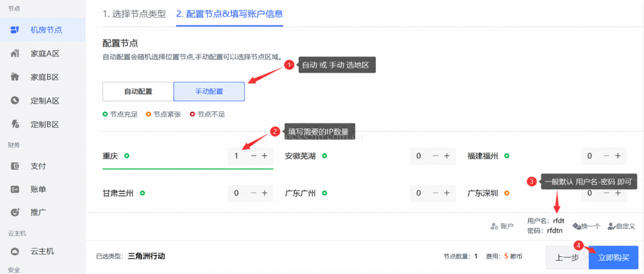Click 甘肃兰州 region name
This screenshot has height=274, width=644.
point(118,193)
